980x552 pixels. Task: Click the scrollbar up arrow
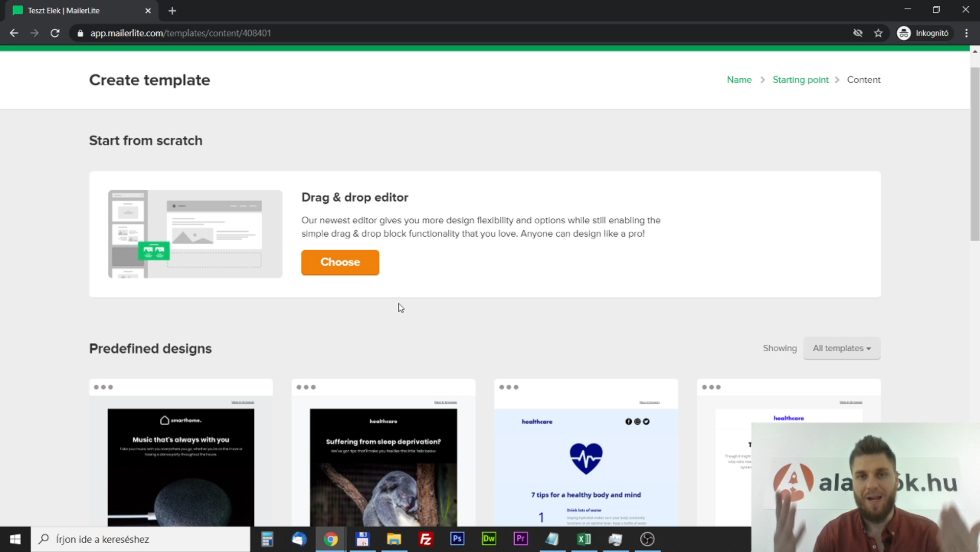click(975, 52)
